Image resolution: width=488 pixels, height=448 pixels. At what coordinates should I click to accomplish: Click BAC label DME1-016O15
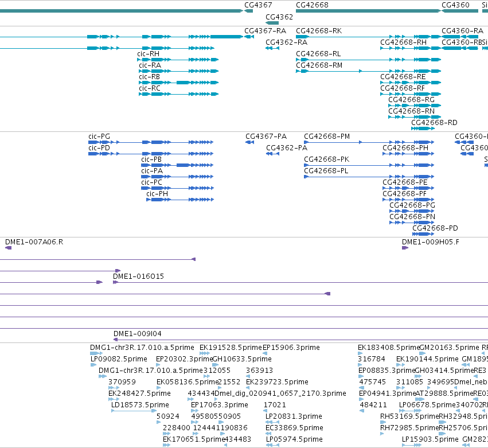(x=139, y=276)
